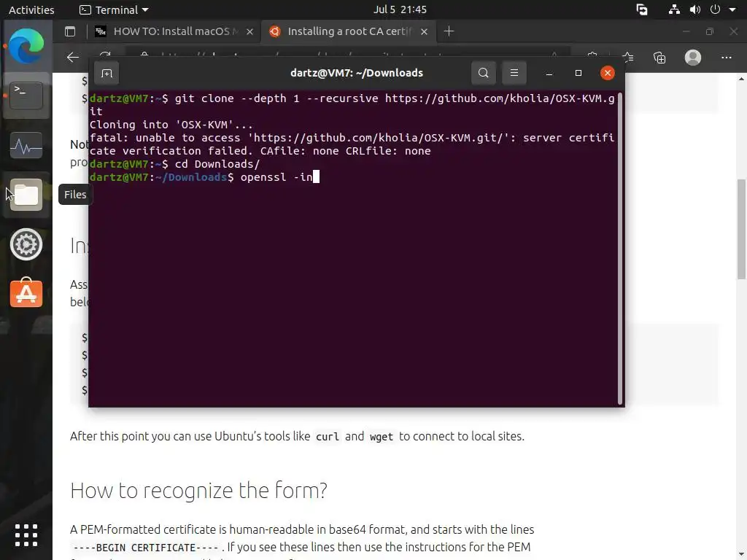
Task: Close the terminal window
Action: (x=608, y=73)
